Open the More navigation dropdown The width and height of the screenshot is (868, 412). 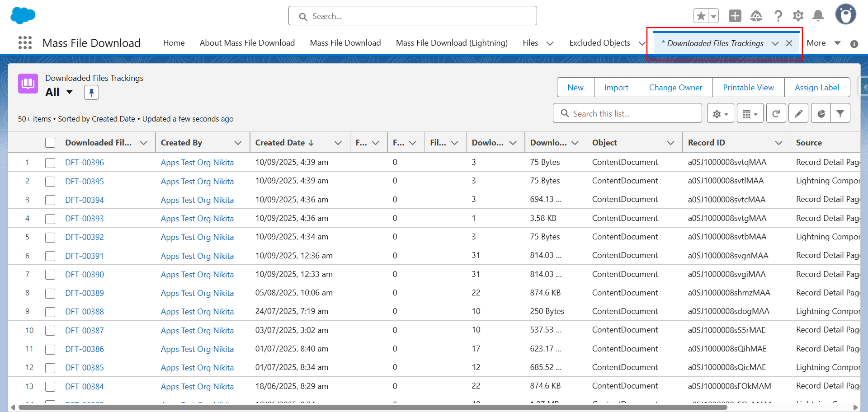(824, 43)
